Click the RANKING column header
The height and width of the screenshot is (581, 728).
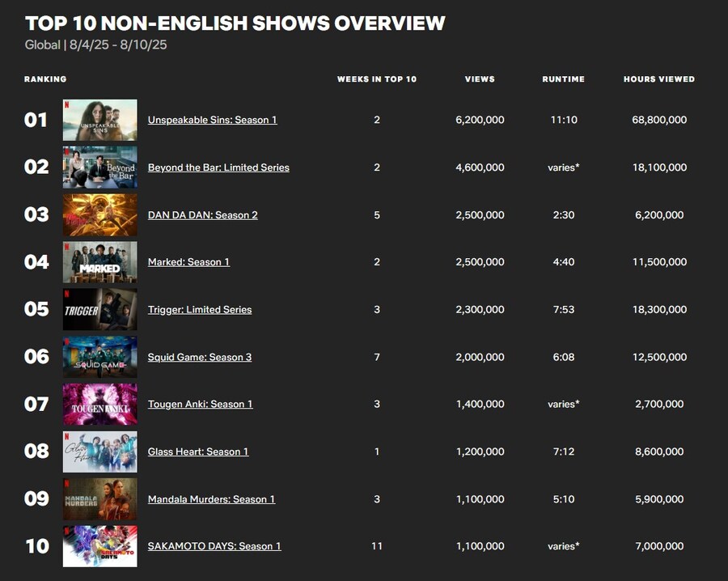pyautogui.click(x=45, y=79)
